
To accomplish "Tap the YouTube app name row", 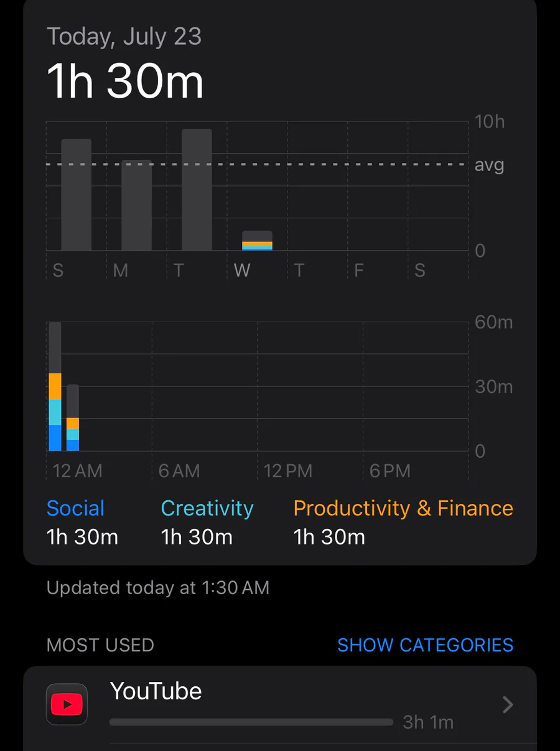I will tap(280, 704).
